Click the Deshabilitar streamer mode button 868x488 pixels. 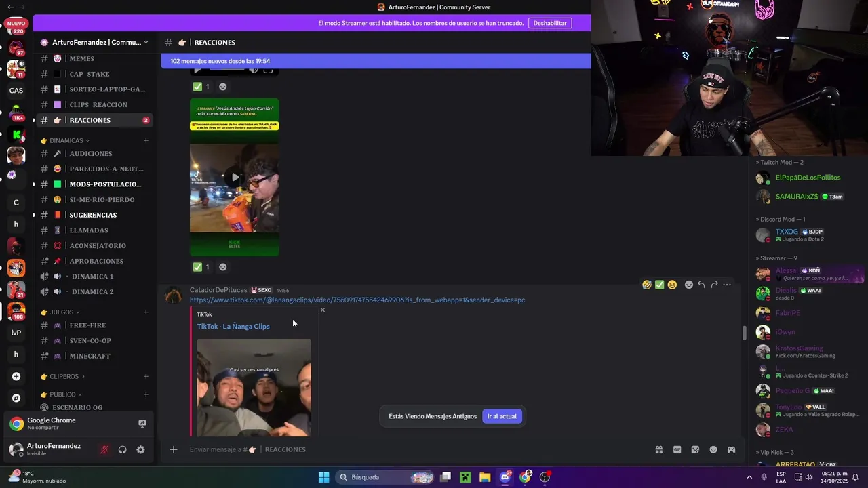point(550,23)
